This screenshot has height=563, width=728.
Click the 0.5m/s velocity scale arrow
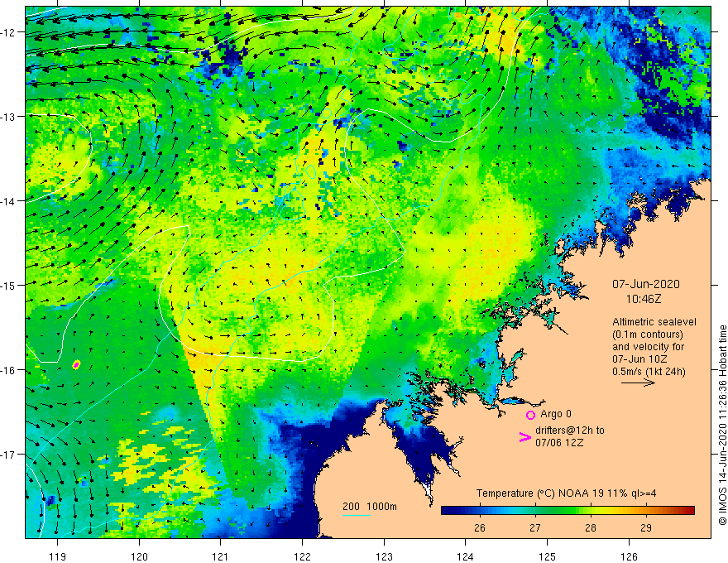pos(639,383)
